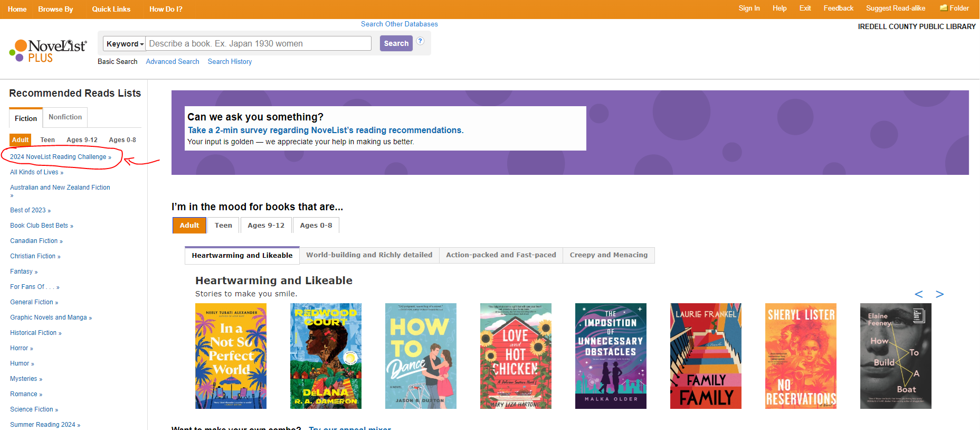Take the 2-min NoveList survey
Viewport: 980px width, 430px height.
pos(326,130)
